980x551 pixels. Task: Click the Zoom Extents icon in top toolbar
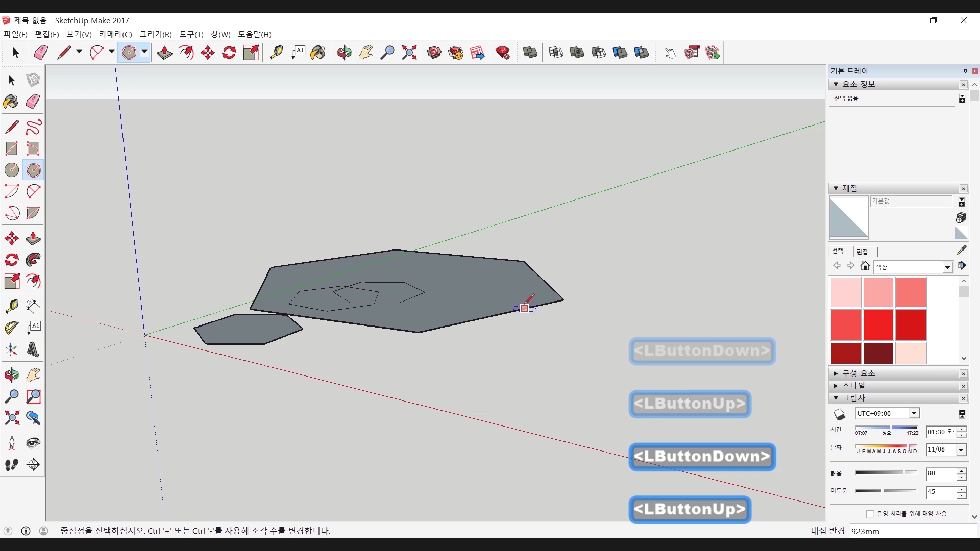409,53
